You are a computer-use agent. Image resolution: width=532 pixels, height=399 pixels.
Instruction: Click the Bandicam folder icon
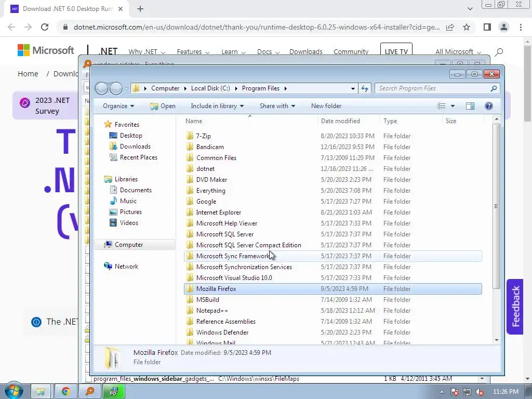pos(190,147)
